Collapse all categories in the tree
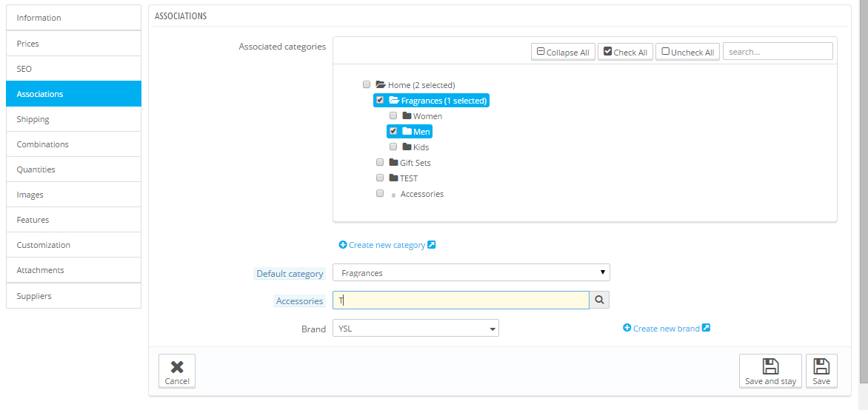The image size is (868, 410). click(x=563, y=52)
